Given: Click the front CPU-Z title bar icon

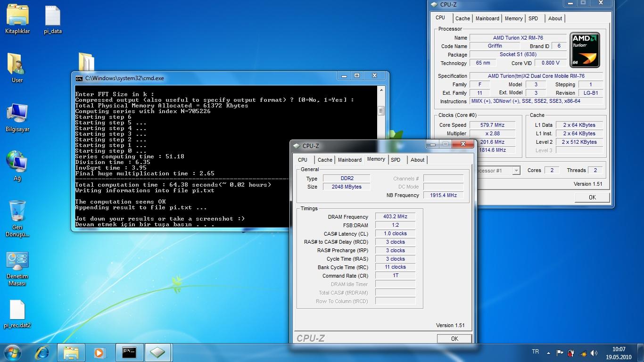Looking at the screenshot, I should coord(297,146).
